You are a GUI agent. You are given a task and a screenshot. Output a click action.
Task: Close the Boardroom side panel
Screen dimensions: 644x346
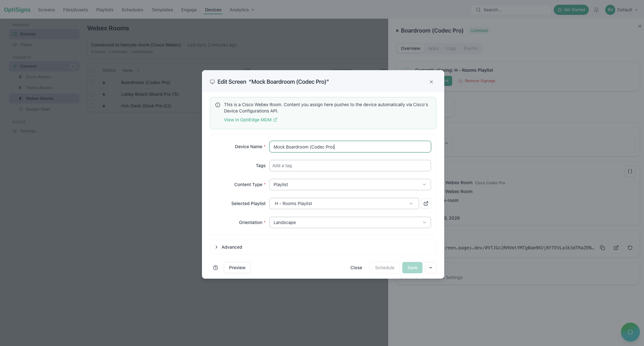click(x=640, y=26)
